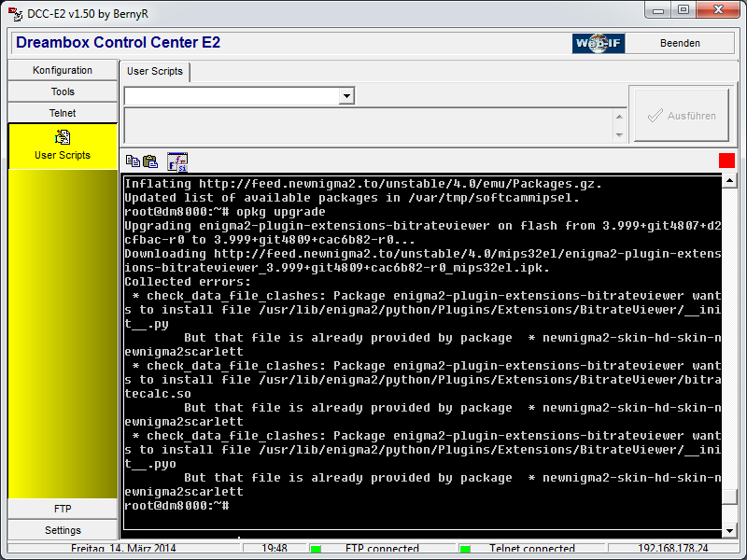Click the "FTP connected" status bar entry
The height and width of the screenshot is (560, 747).
point(382,549)
